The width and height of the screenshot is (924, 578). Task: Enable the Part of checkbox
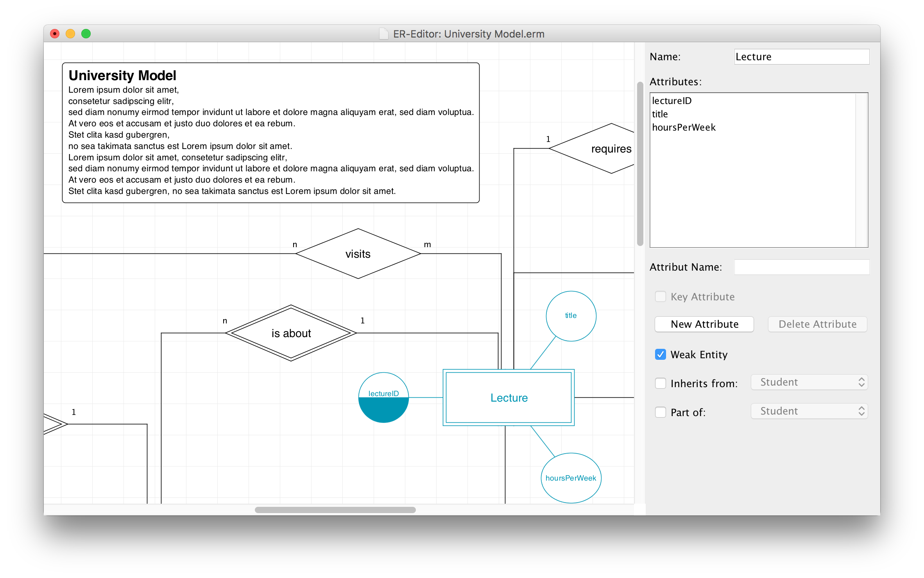[660, 412]
